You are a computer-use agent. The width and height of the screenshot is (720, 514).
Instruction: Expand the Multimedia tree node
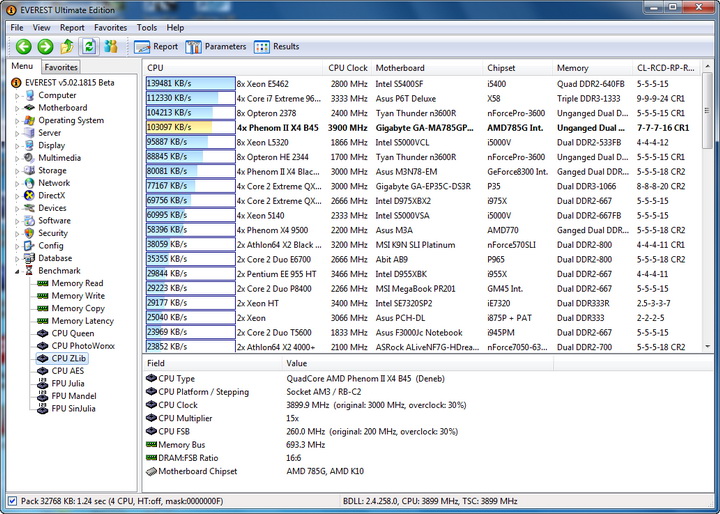[17, 158]
